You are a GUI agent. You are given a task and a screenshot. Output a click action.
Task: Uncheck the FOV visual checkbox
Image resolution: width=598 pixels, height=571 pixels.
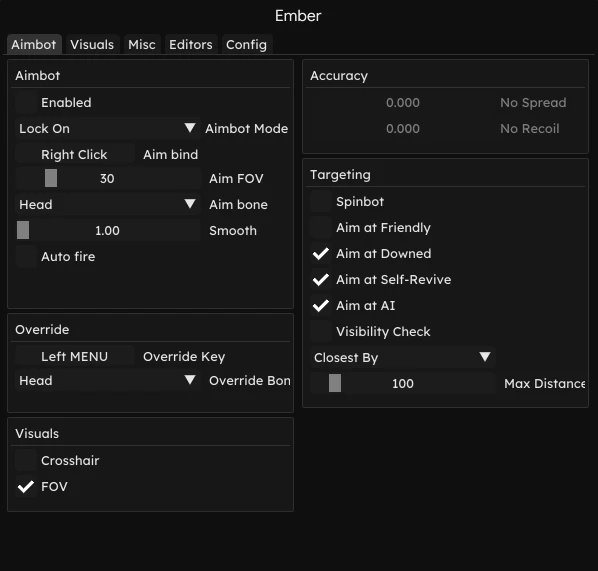click(x=26, y=487)
